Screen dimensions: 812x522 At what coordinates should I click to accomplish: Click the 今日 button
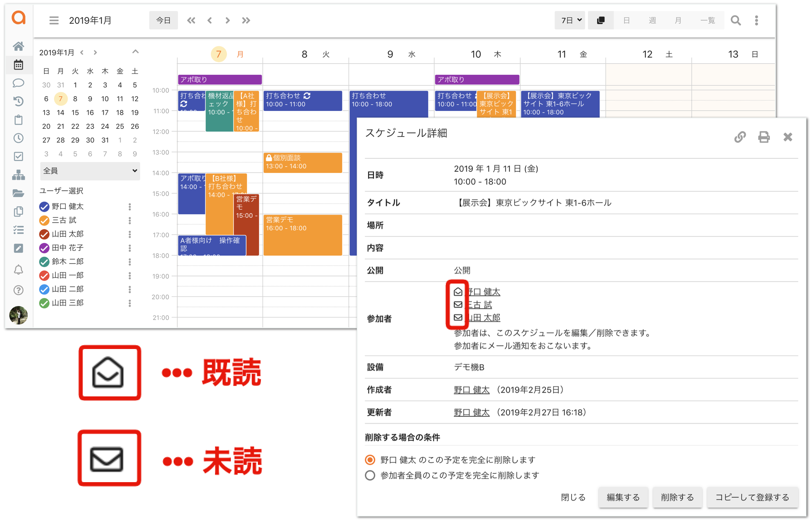164,20
